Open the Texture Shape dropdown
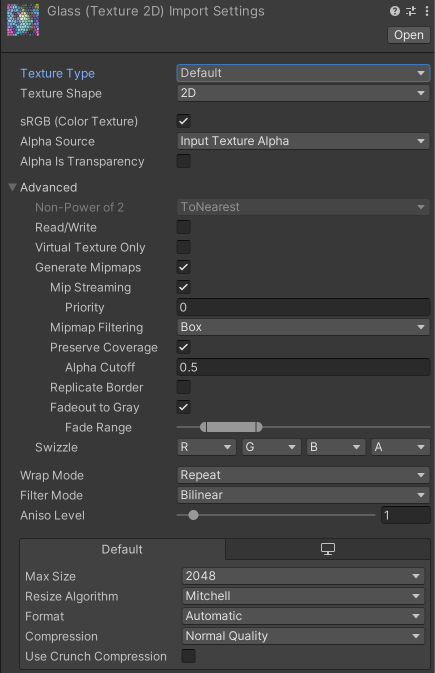Viewport: 435px width, 673px height. coord(303,93)
